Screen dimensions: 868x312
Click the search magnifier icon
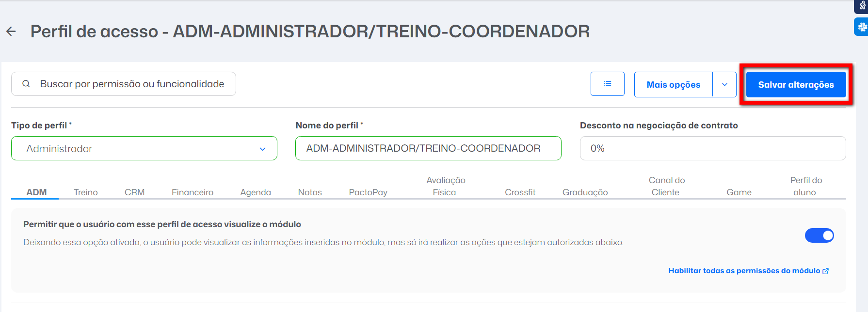pos(26,84)
